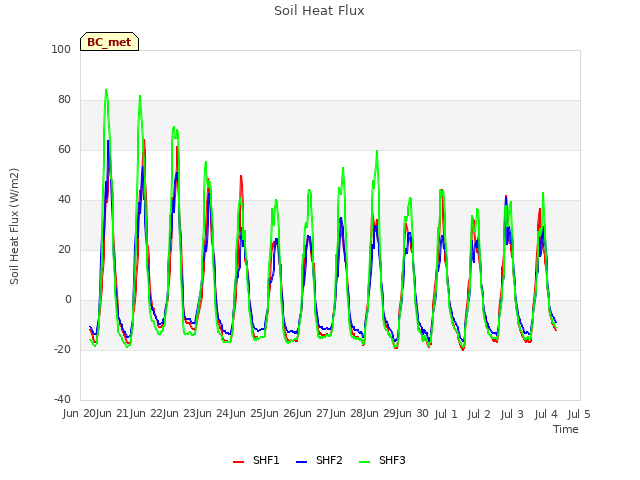This screenshot has height=480, width=640.
Task: Click the 0 y-axis tick label
Action: (68, 300)
